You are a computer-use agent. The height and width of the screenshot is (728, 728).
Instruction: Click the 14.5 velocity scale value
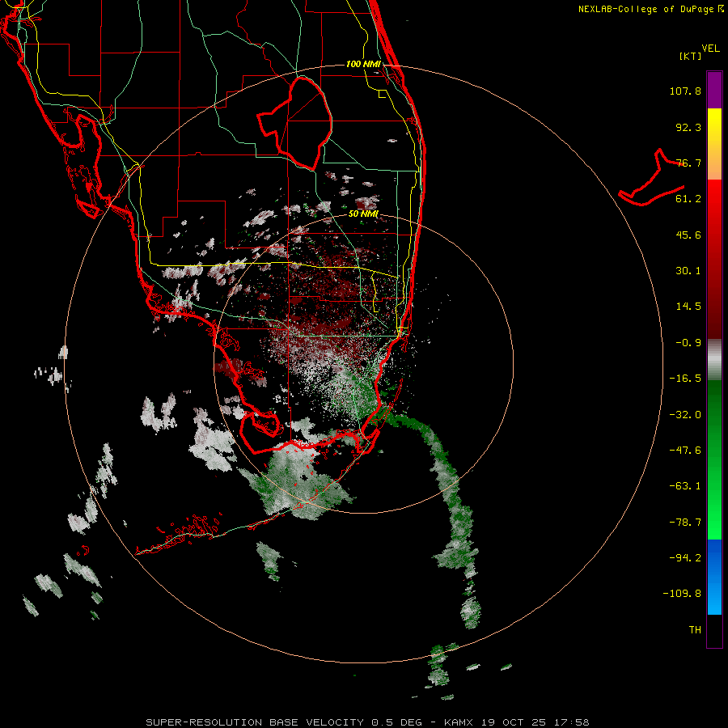pyautogui.click(x=688, y=307)
